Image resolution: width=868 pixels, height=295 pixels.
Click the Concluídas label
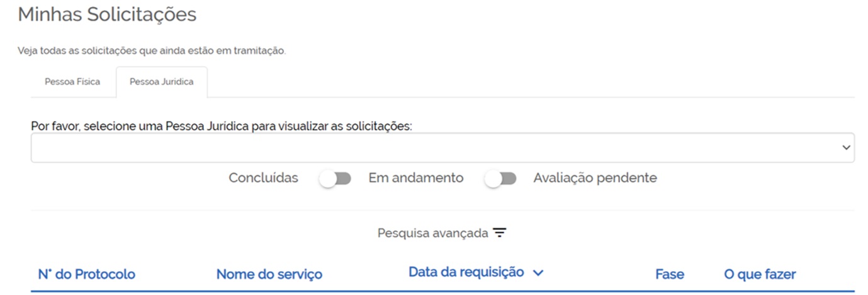point(263,178)
